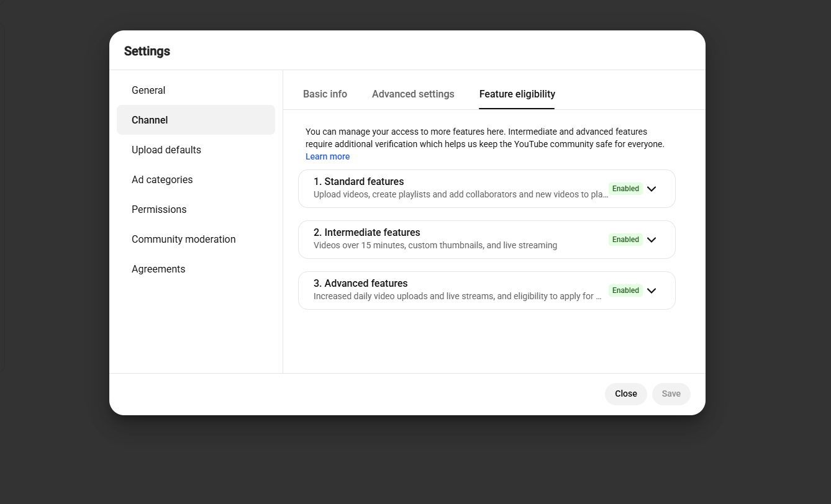This screenshot has height=504, width=831.
Task: Open General settings in sidebar
Action: 196,90
